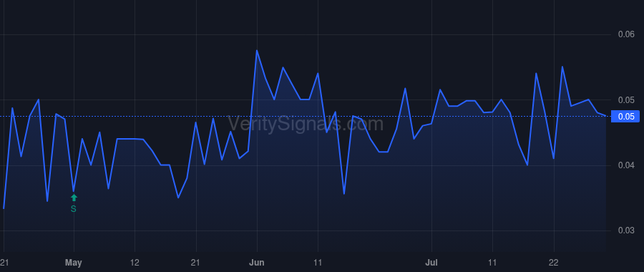Image resolution: width=644 pixels, height=272 pixels.
Task: Click the 0.04 price axis label
Action: [x=626, y=165]
